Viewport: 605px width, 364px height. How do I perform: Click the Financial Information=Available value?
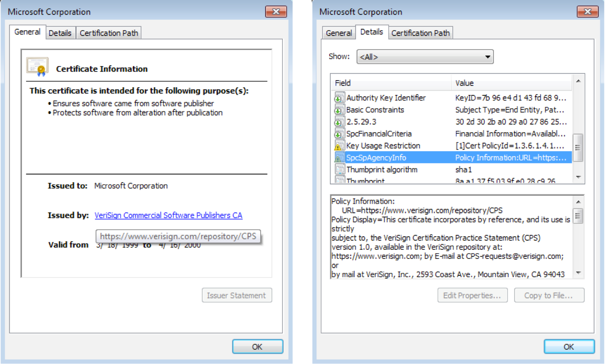click(x=510, y=134)
